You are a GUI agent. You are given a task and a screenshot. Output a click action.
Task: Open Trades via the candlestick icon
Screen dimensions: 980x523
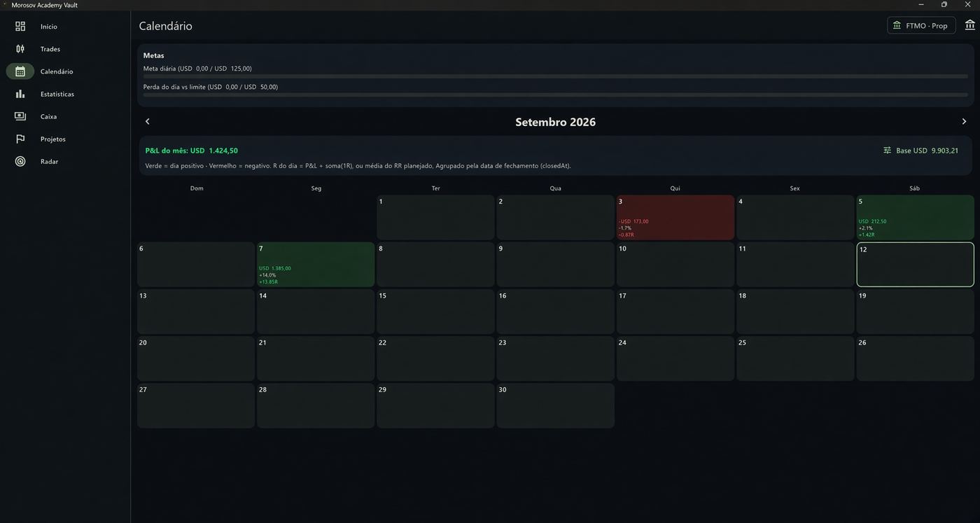click(20, 49)
